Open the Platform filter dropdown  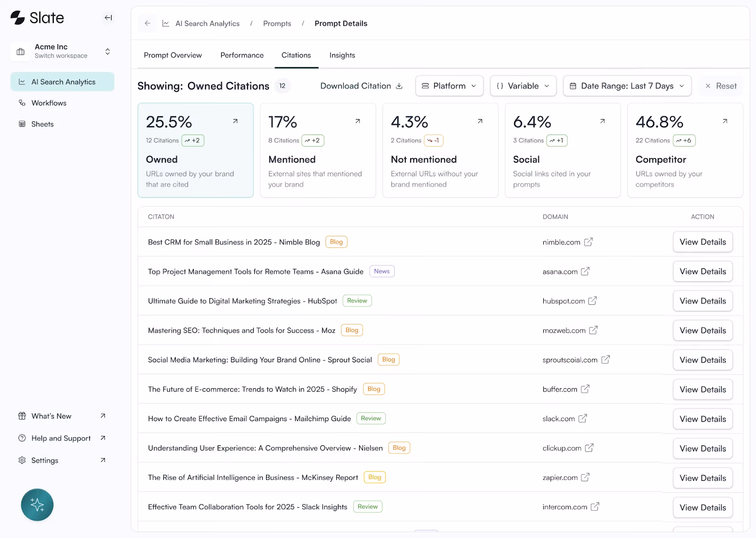click(449, 86)
